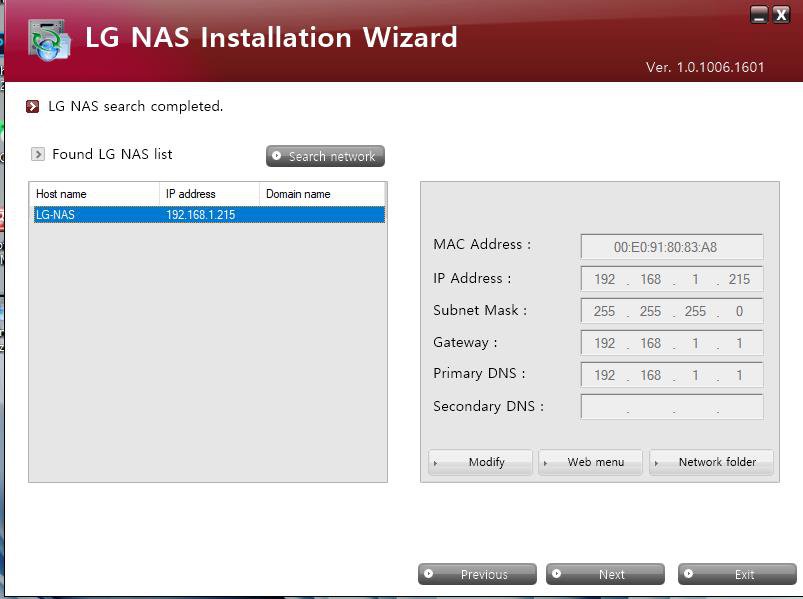Screen dimensions: 803x599
Task: Sort the list by Host name column
Action: coord(95,194)
